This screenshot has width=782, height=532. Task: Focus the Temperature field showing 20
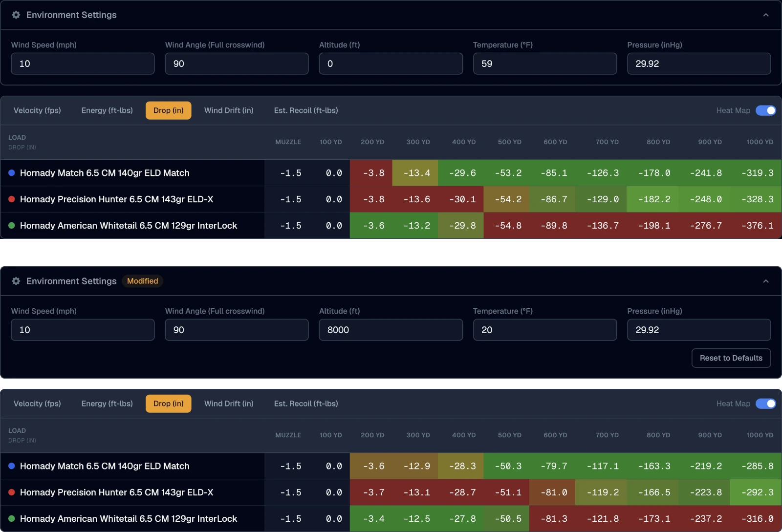545,330
